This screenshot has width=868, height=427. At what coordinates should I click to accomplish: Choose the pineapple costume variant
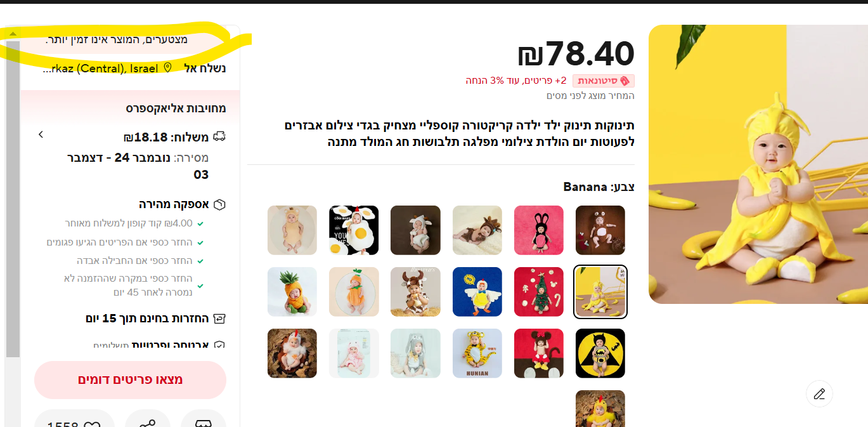click(292, 292)
